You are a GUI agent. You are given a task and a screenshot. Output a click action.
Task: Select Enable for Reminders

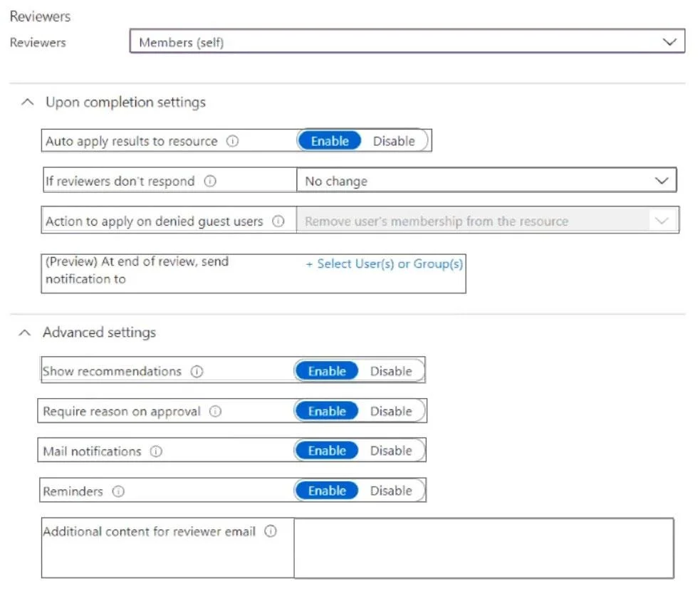(x=328, y=491)
